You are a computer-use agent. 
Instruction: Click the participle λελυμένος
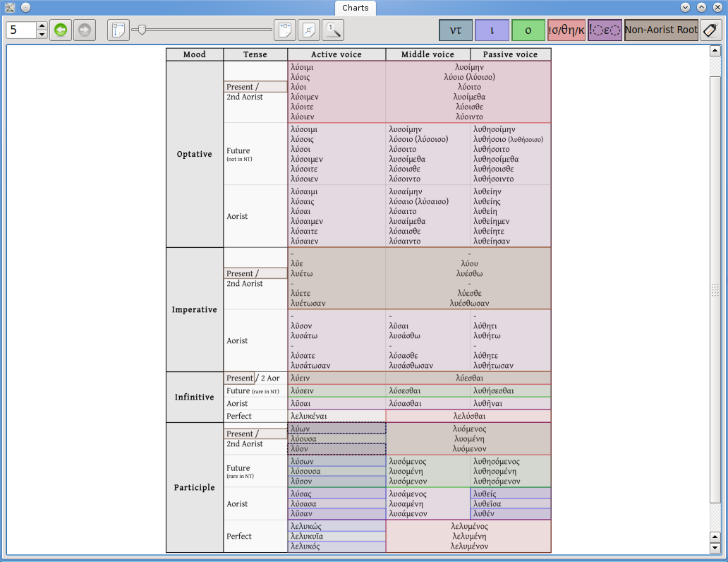[469, 527]
